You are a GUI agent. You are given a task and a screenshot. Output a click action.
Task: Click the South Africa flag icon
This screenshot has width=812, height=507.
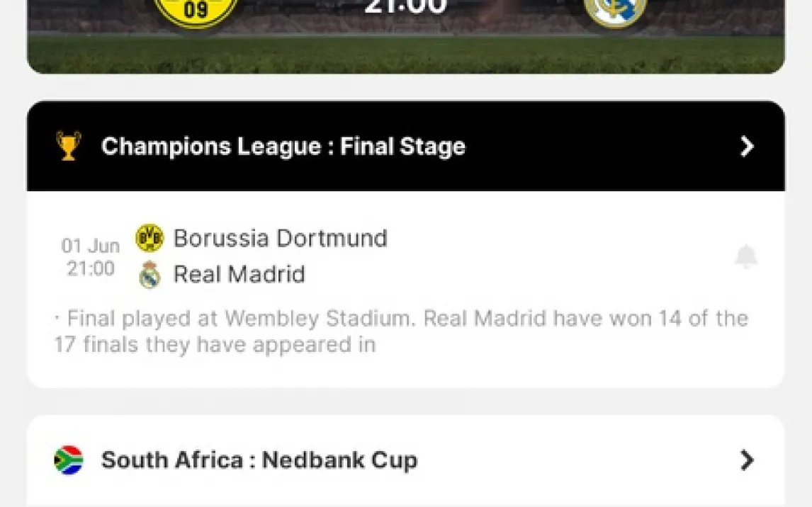pos(69,460)
